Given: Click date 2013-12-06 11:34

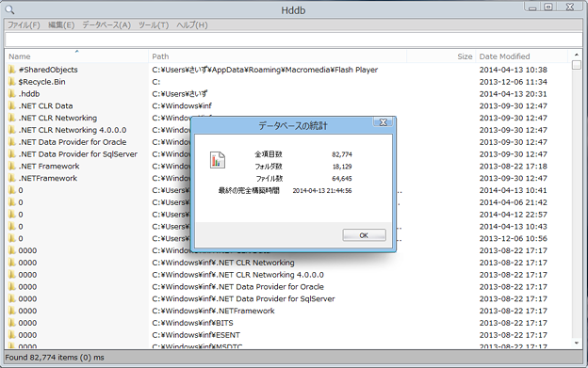Looking at the screenshot, I should coord(513,82).
